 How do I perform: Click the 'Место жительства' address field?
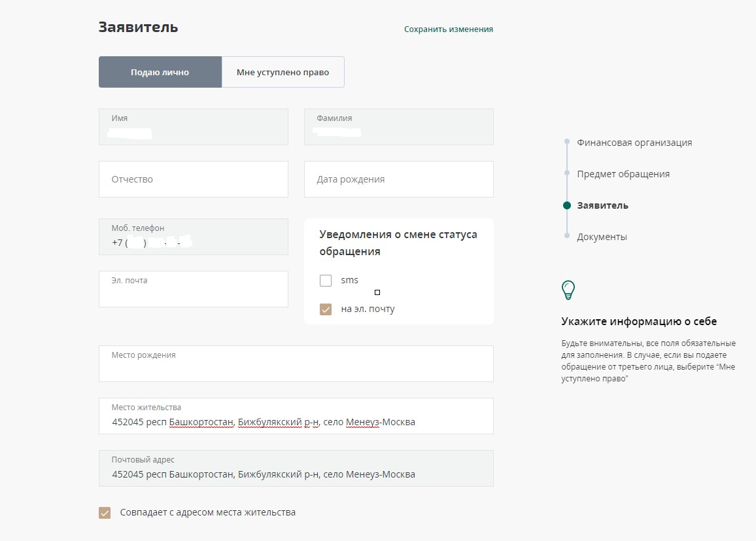click(296, 420)
